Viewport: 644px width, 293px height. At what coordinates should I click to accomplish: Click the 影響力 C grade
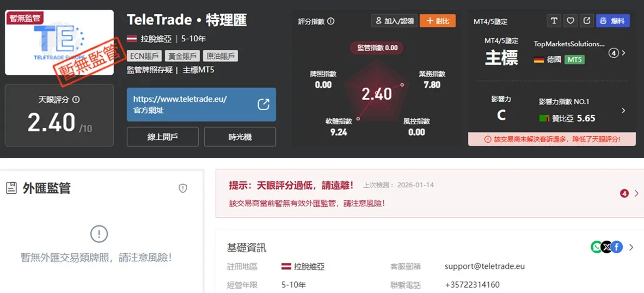pos(501,115)
